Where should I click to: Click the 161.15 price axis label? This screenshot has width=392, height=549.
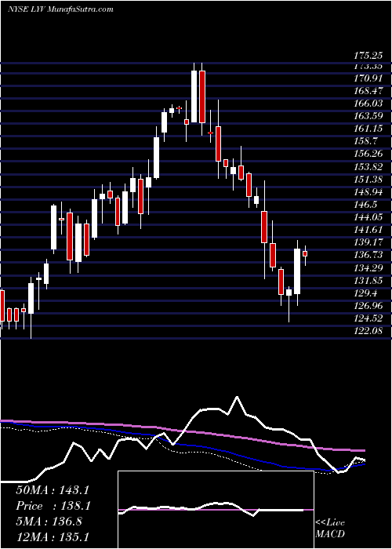(x=368, y=129)
